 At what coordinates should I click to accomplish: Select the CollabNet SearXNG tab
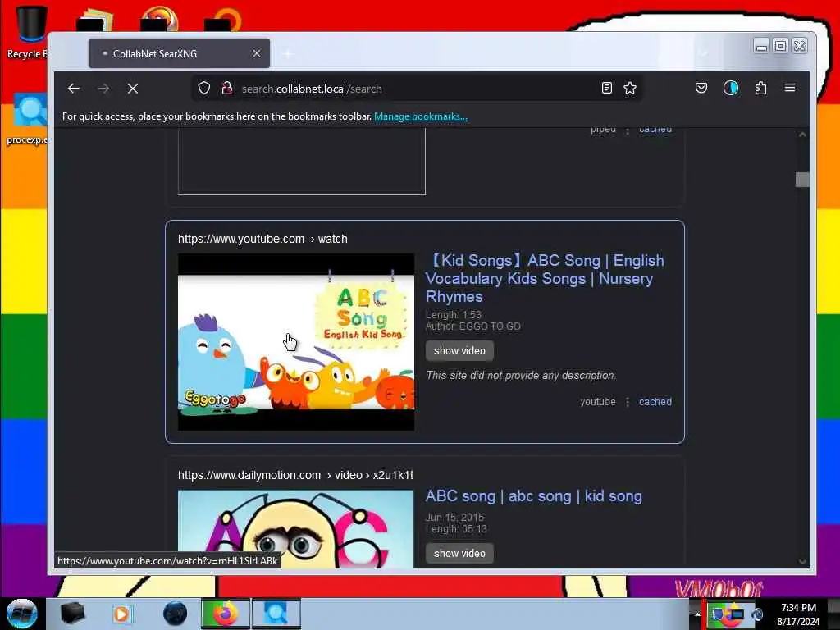click(179, 53)
